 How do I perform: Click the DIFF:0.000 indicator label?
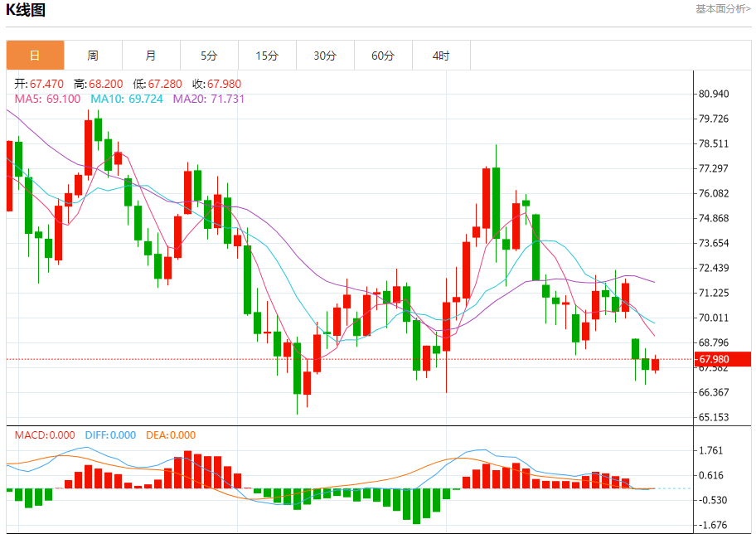[x=110, y=435]
